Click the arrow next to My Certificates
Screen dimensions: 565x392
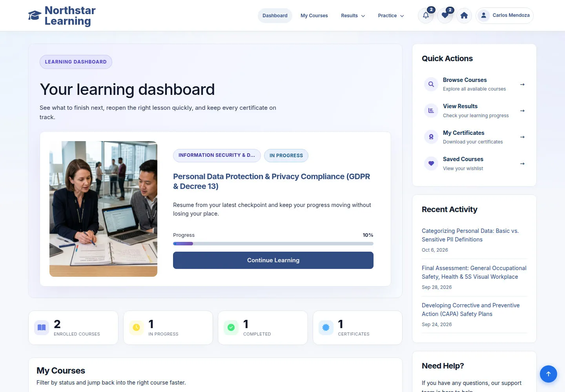522,137
